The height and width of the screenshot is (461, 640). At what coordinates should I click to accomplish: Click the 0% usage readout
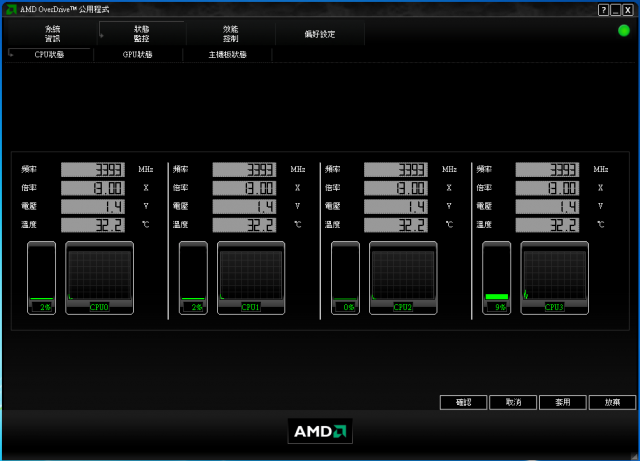[348, 307]
